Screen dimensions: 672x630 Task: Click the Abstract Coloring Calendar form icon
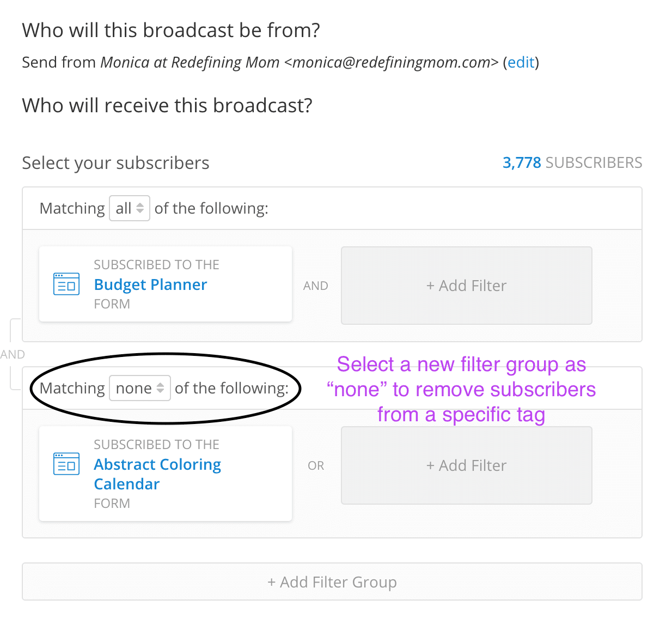(66, 464)
